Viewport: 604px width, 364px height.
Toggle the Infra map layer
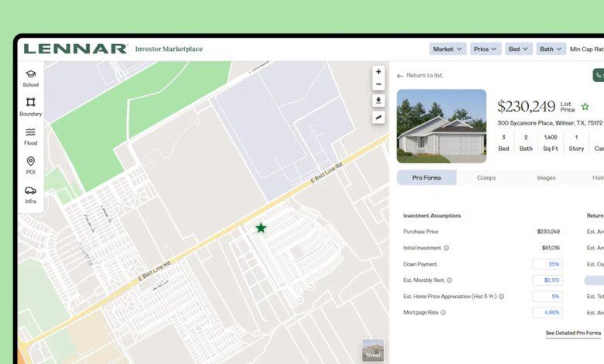tap(30, 195)
